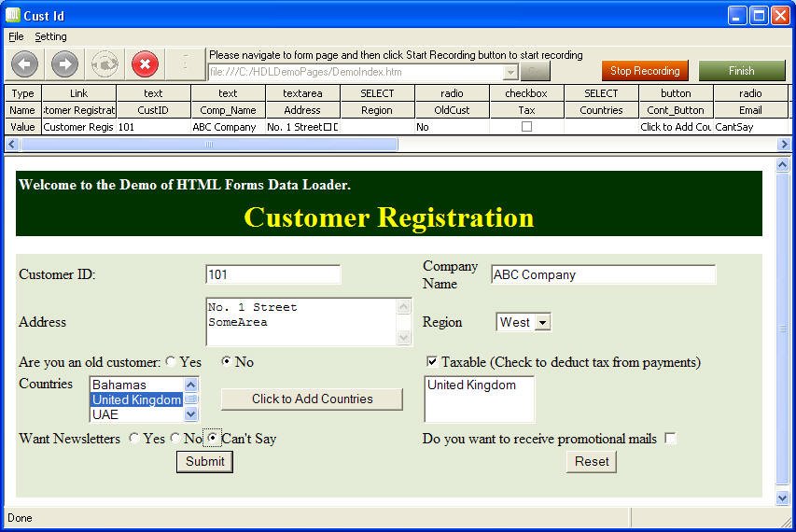This screenshot has height=532, width=796.
Task: Open the File menu
Action: 16,36
